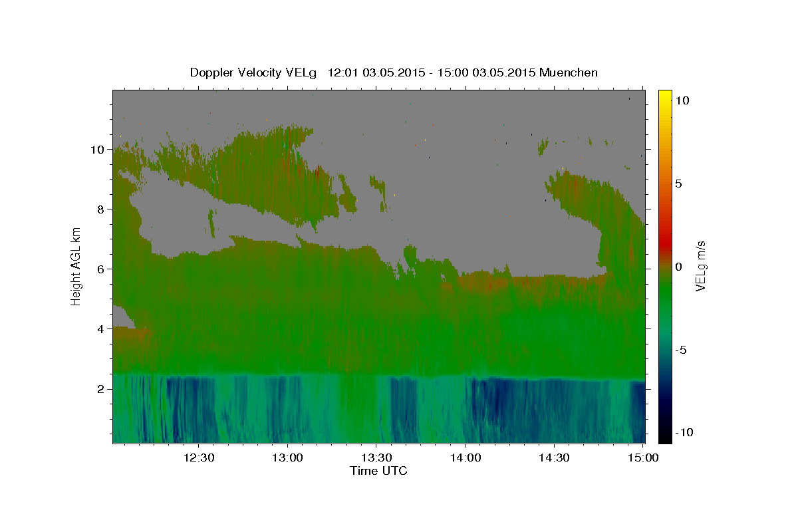Click the '13:00' time axis label
The width and height of the screenshot is (798, 532).
[287, 458]
